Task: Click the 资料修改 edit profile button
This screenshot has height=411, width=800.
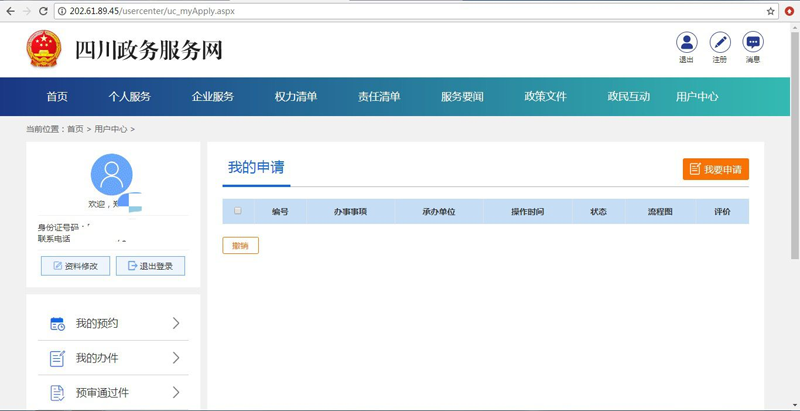Action: click(x=75, y=266)
